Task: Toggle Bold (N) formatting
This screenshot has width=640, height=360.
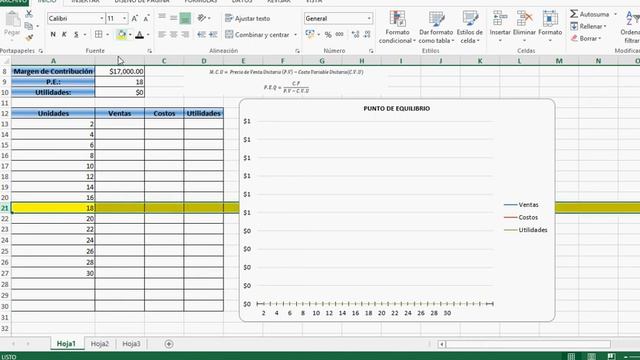Action: coord(53,35)
